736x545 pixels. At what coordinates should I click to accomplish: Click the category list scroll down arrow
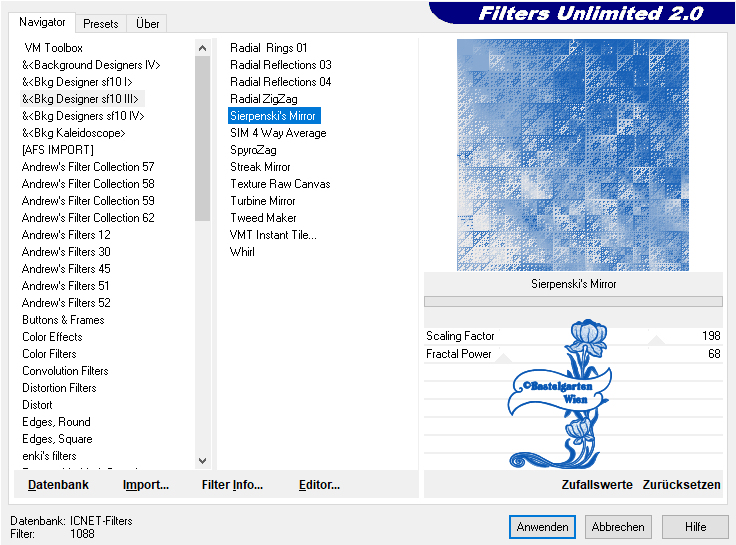click(202, 461)
